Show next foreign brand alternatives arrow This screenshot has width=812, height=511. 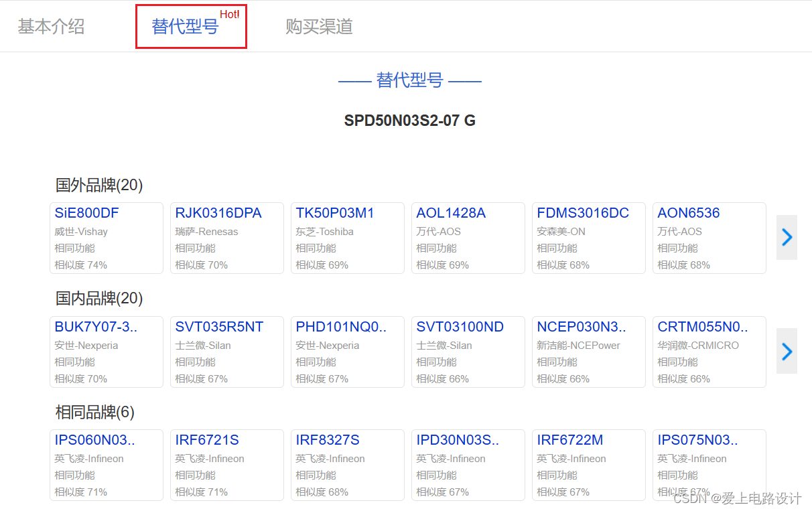tap(787, 237)
